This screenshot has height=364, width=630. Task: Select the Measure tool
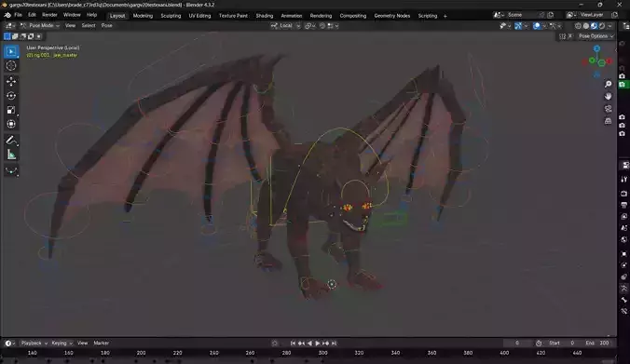11,155
